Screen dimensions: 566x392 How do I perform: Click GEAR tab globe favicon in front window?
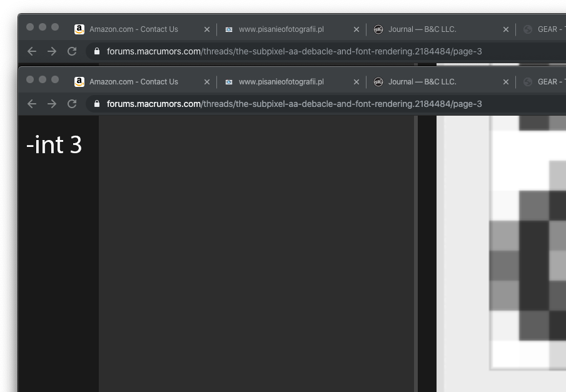point(528,82)
